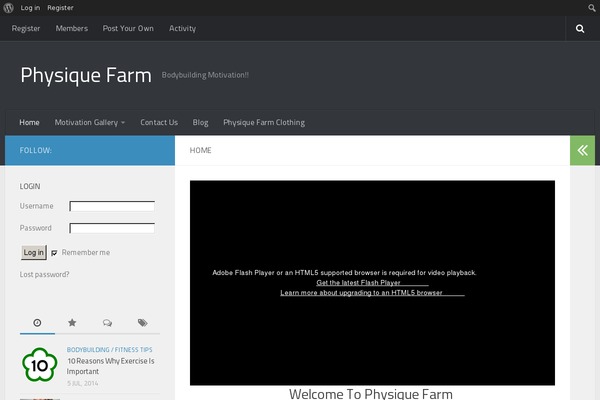Collapse sidebar with green double-chevron icon
600x400 pixels.
[x=582, y=150]
